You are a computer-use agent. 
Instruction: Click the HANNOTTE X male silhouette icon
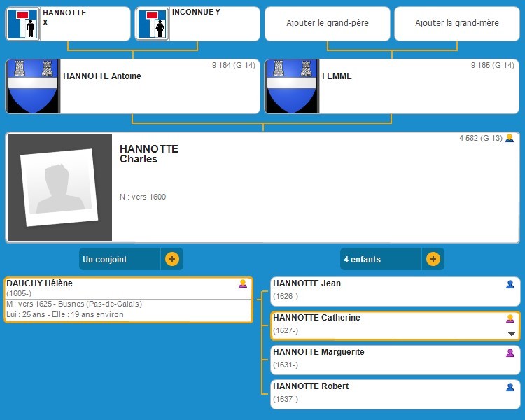23,24
